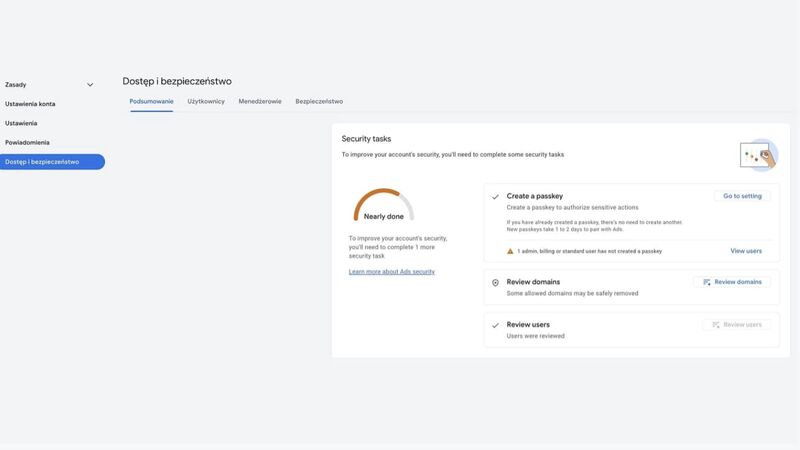Open Powiadomienia in the sidebar

click(x=27, y=142)
